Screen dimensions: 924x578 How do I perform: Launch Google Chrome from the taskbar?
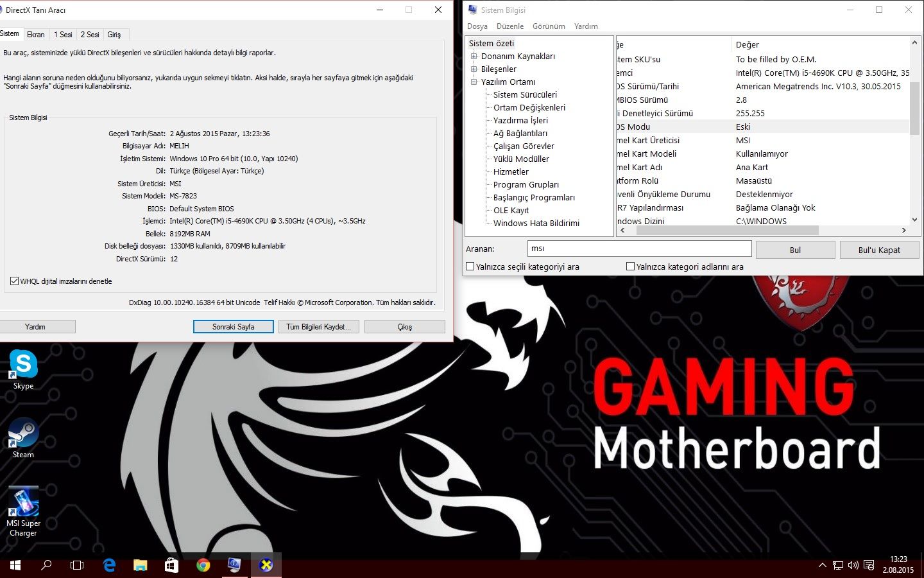point(203,565)
